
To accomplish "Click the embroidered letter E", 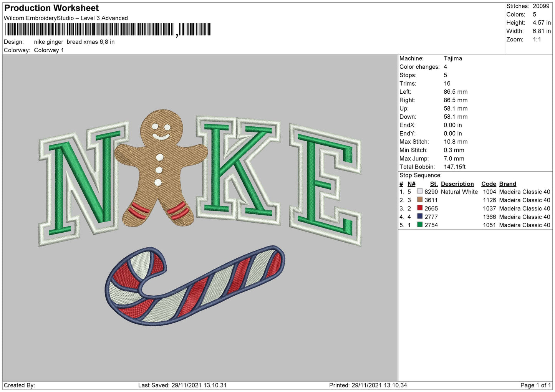I will 326,184.
